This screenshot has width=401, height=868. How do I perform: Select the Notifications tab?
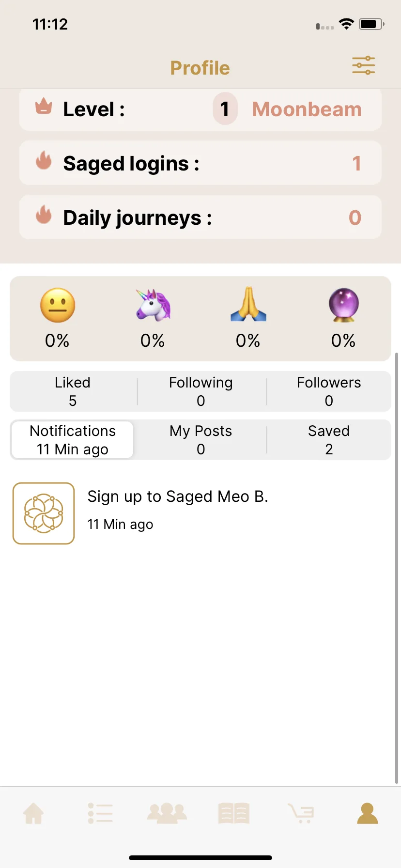click(73, 440)
